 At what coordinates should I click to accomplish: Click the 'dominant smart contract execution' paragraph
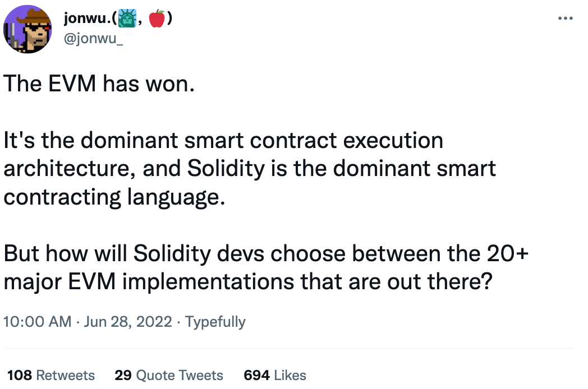tap(250, 169)
